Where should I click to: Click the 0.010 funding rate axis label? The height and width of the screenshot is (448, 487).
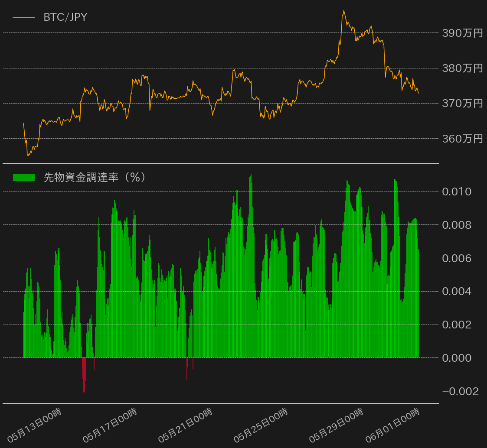456,192
